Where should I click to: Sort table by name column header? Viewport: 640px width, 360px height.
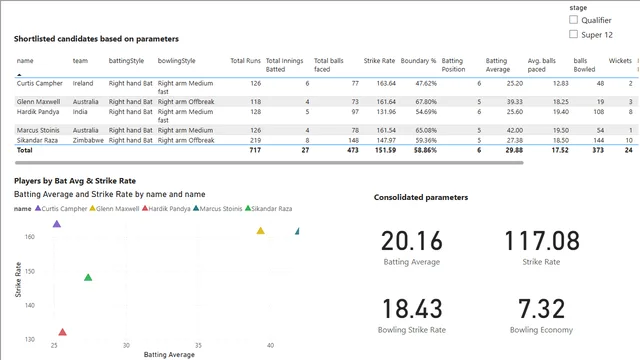pyautogui.click(x=25, y=61)
